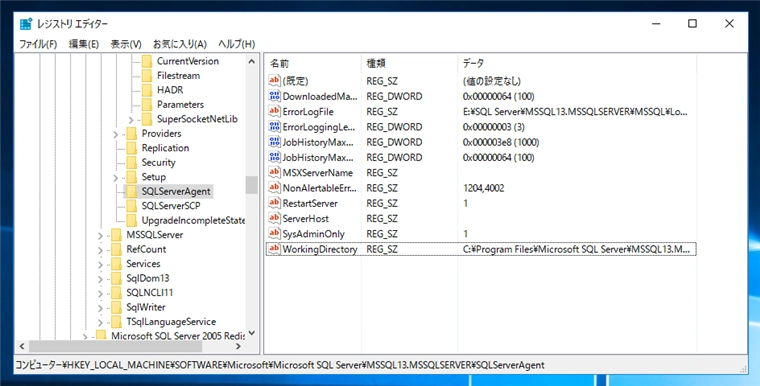Viewport: 760px width, 386px height.
Task: Select the SQLServerSCP folder icon
Action: pyautogui.click(x=131, y=206)
